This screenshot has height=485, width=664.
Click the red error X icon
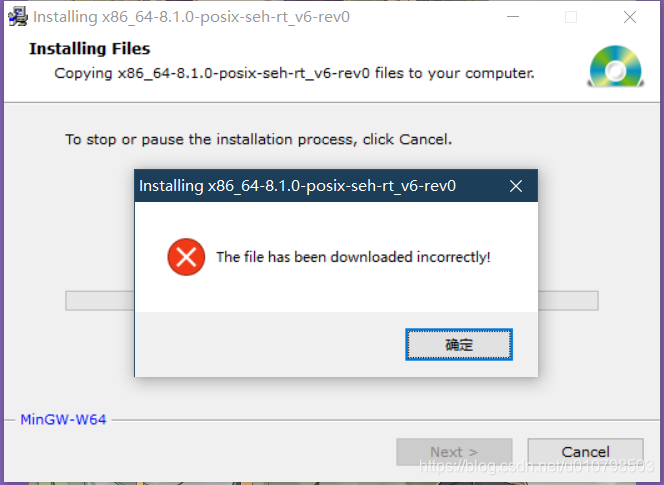pyautogui.click(x=186, y=257)
